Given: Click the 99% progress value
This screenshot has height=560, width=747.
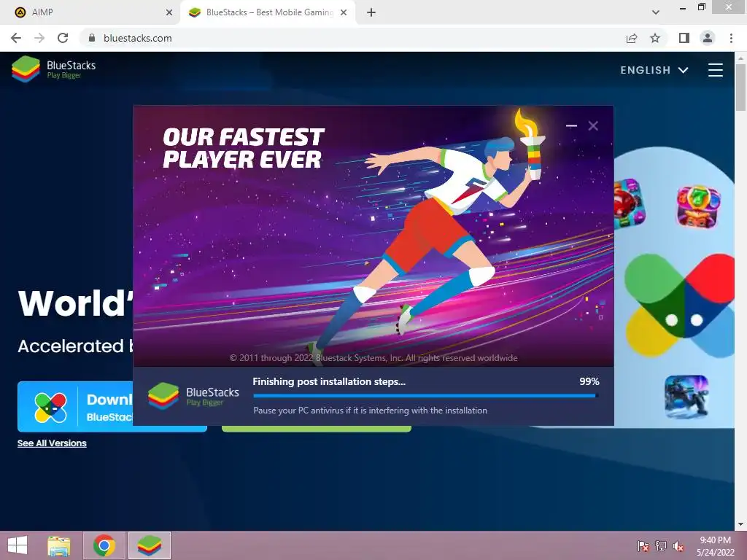Looking at the screenshot, I should tap(589, 381).
